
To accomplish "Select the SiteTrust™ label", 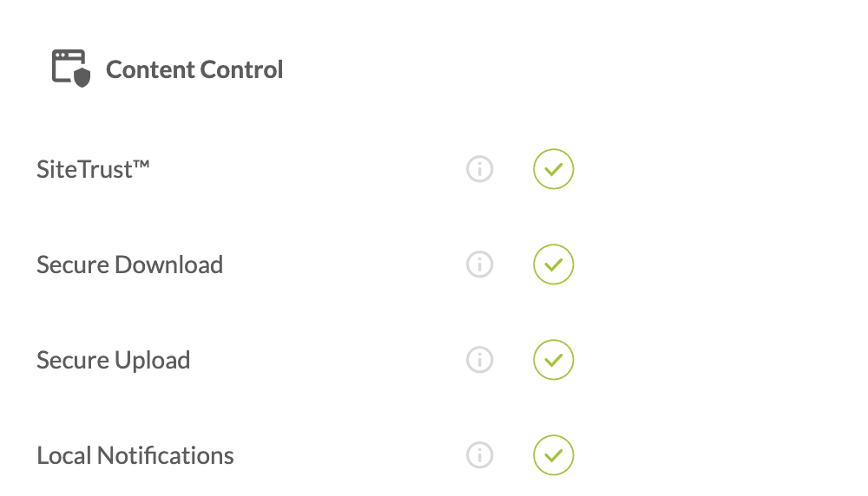I will coord(93,169).
